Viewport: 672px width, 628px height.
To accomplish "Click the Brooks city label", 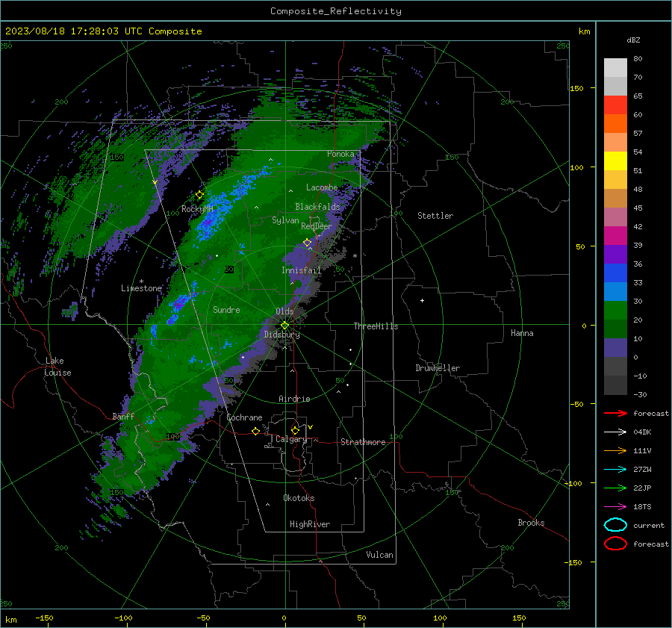I will pos(531,523).
